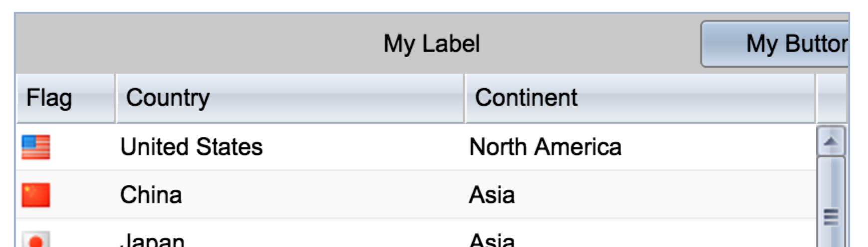
Task: Click the divider between Flag and Country headers
Action: [115, 98]
